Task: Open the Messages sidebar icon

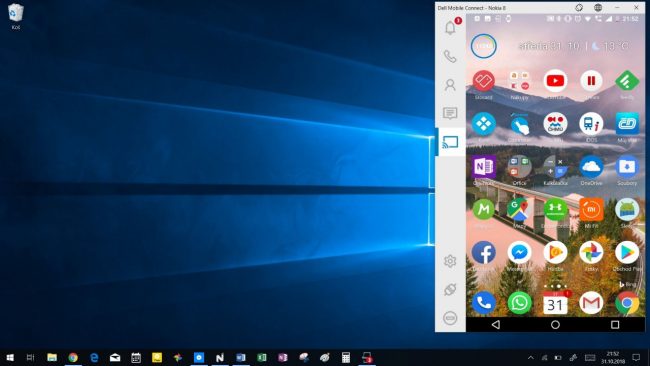Action: [450, 113]
